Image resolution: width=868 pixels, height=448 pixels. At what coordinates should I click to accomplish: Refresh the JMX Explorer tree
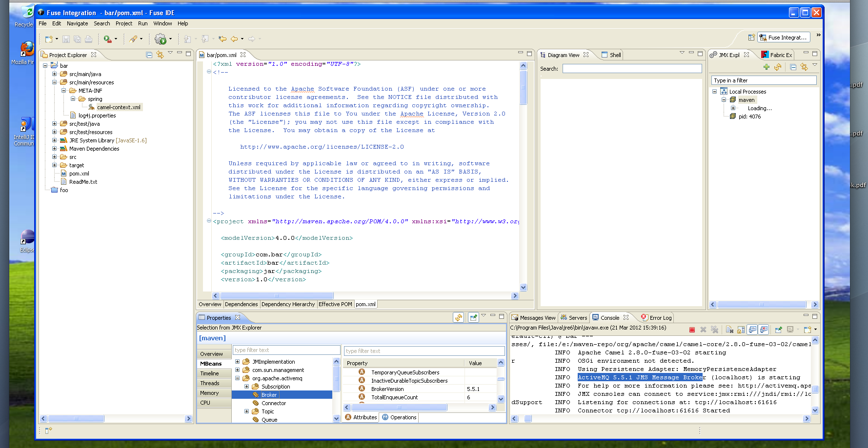tap(778, 67)
